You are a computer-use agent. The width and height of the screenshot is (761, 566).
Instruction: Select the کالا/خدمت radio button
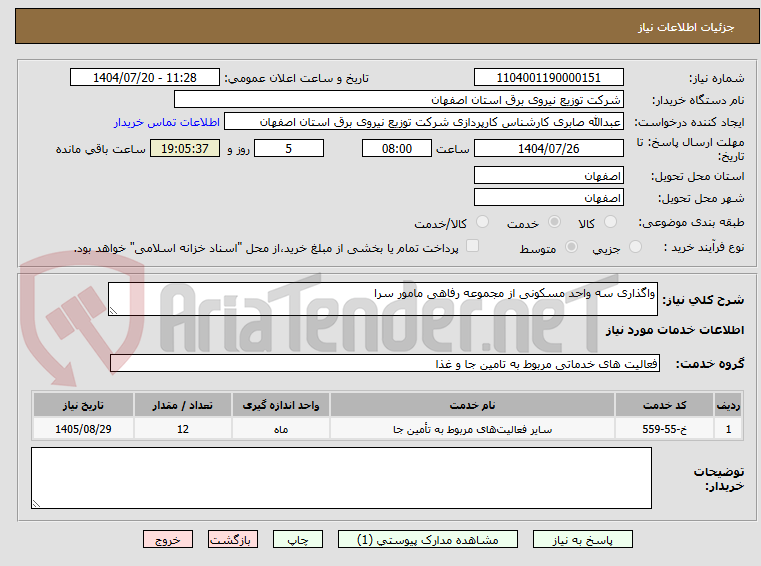pos(482,222)
